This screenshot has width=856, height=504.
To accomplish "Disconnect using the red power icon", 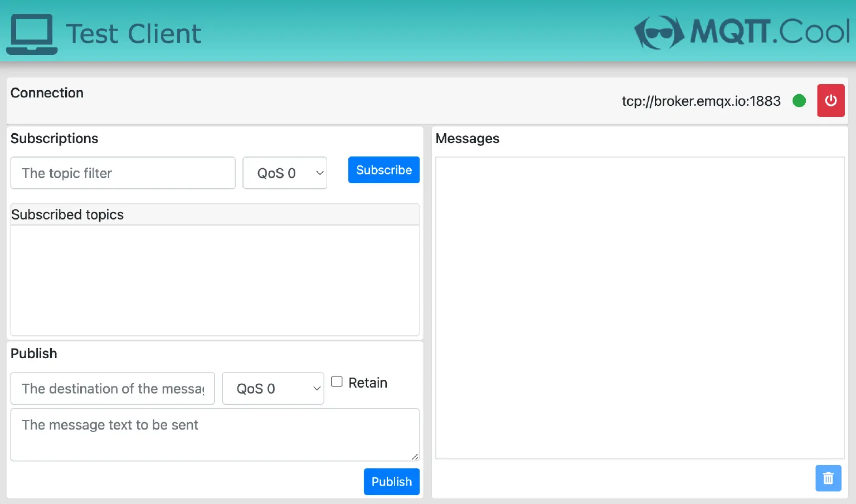I will (x=830, y=100).
